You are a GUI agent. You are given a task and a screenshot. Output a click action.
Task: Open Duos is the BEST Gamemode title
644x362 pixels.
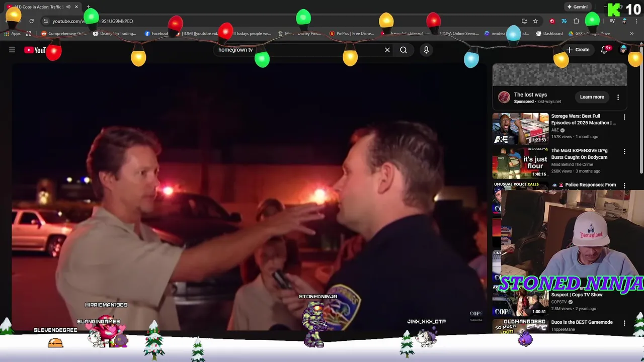pos(582,322)
